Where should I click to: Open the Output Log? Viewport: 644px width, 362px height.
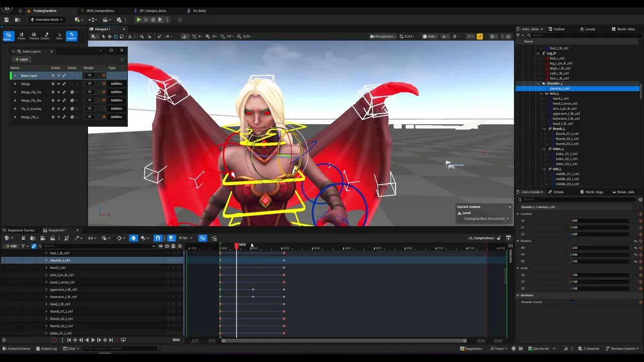46,348
